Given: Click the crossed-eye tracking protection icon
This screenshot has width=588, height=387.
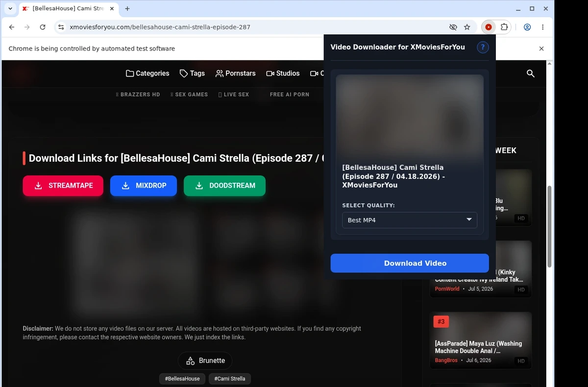Looking at the screenshot, I should point(453,27).
